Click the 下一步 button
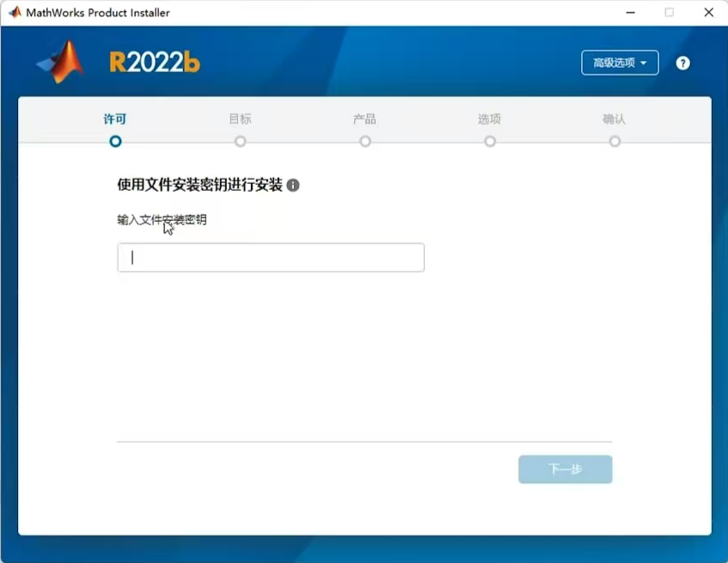 (x=565, y=469)
